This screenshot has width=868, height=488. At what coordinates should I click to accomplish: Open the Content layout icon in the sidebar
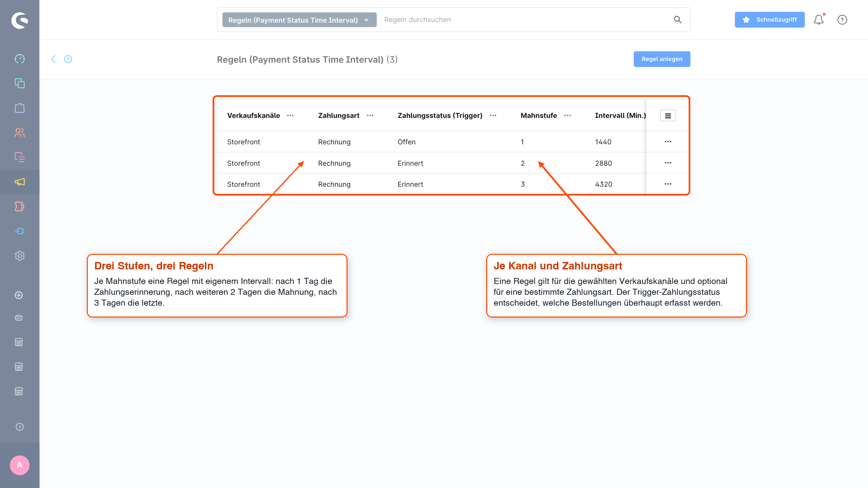coord(20,157)
